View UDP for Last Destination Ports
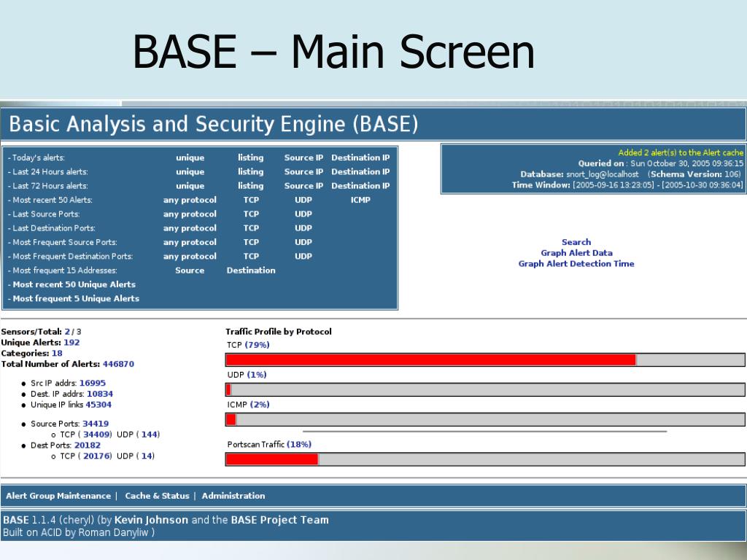 303,228
